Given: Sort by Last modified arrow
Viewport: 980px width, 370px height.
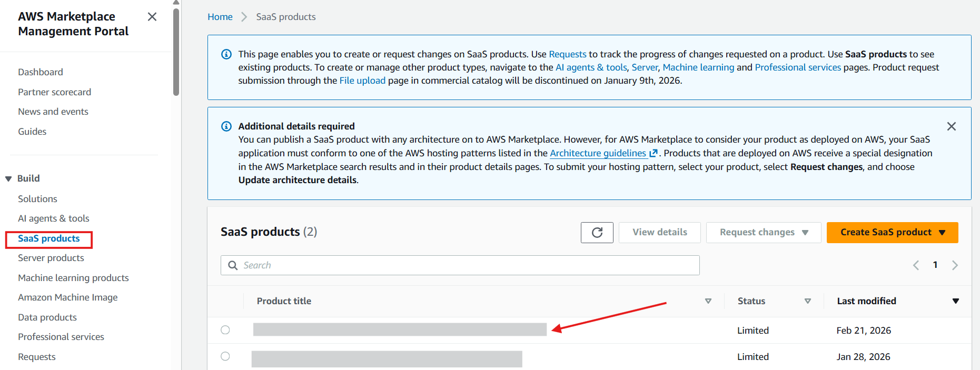Looking at the screenshot, I should pyautogui.click(x=955, y=301).
